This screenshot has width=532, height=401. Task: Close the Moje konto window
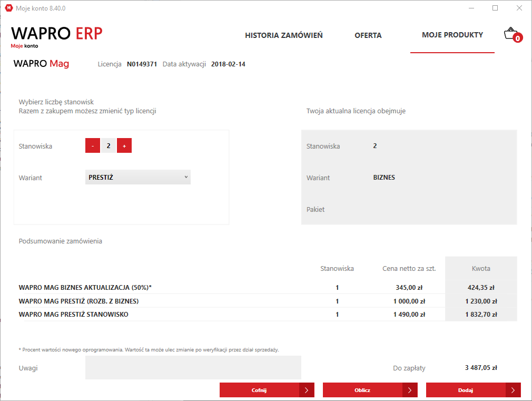pyautogui.click(x=519, y=8)
